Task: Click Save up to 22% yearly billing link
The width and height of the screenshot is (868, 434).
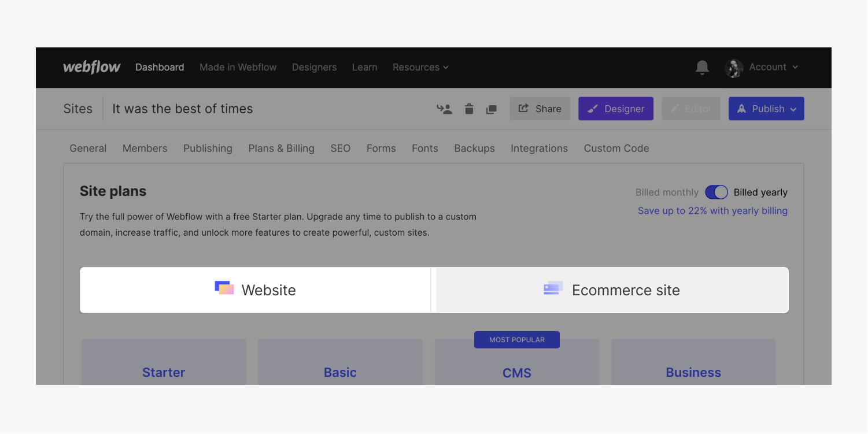Action: pyautogui.click(x=712, y=211)
